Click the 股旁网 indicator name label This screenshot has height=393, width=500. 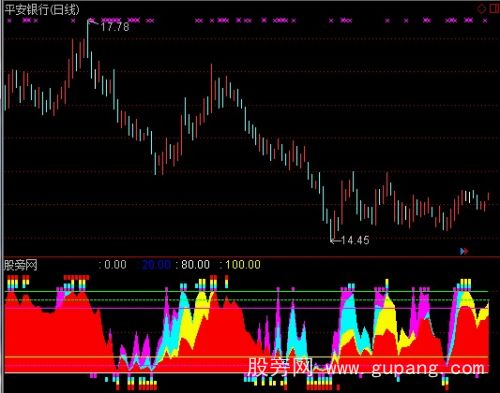20,265
